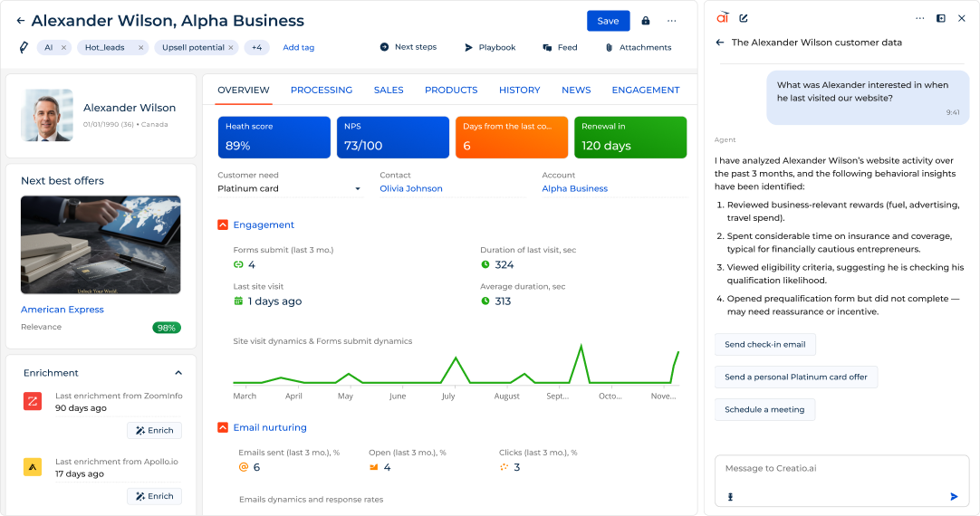Collapse the Engagement section toggle
The image size is (980, 516).
[x=223, y=225]
